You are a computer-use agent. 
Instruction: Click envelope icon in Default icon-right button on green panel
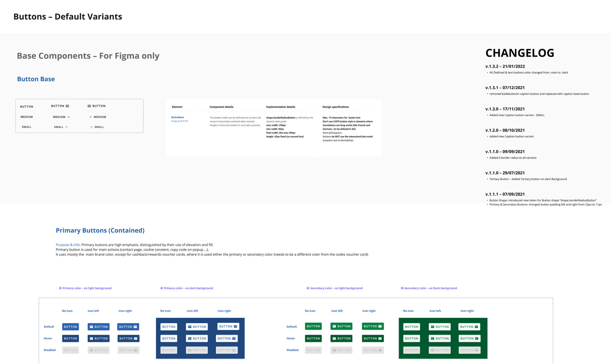click(x=476, y=327)
